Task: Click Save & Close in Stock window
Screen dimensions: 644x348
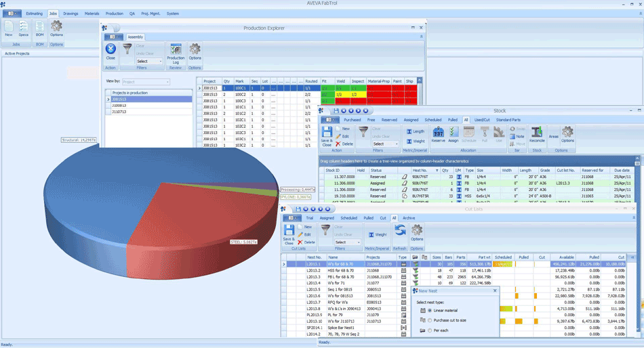Action: [x=327, y=136]
